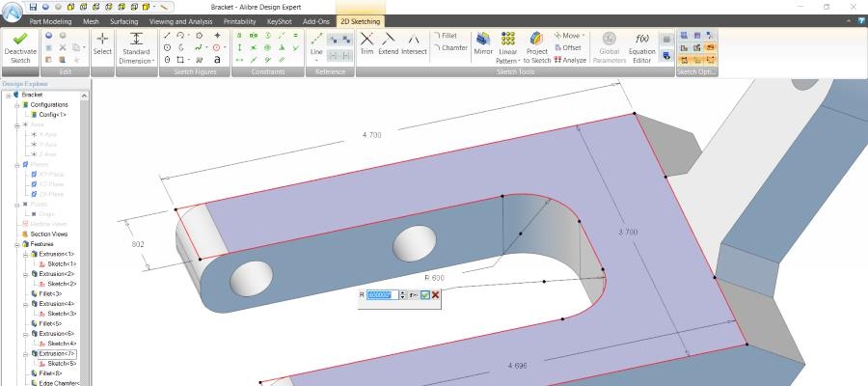Select the Trim tool
The height and width of the screenshot is (386, 868).
[x=366, y=45]
